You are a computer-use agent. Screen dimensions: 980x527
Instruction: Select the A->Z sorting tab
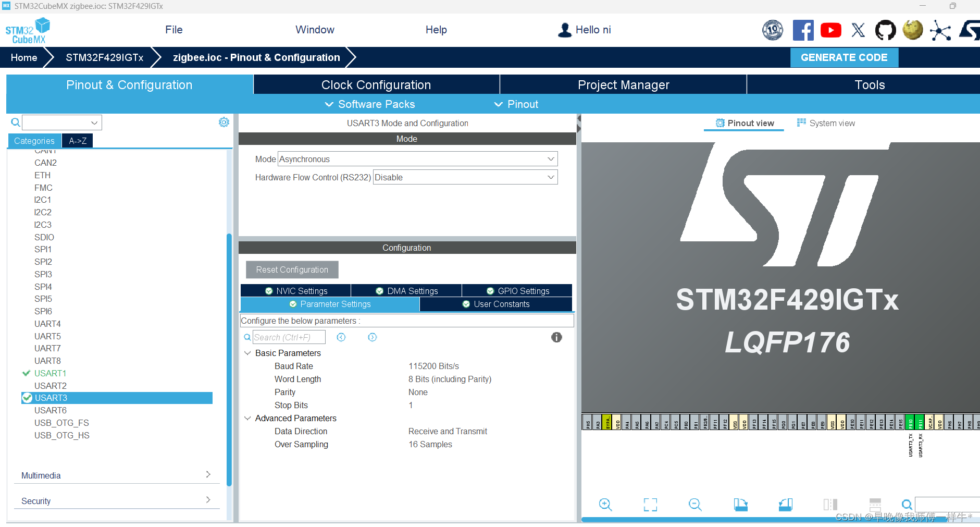click(78, 141)
